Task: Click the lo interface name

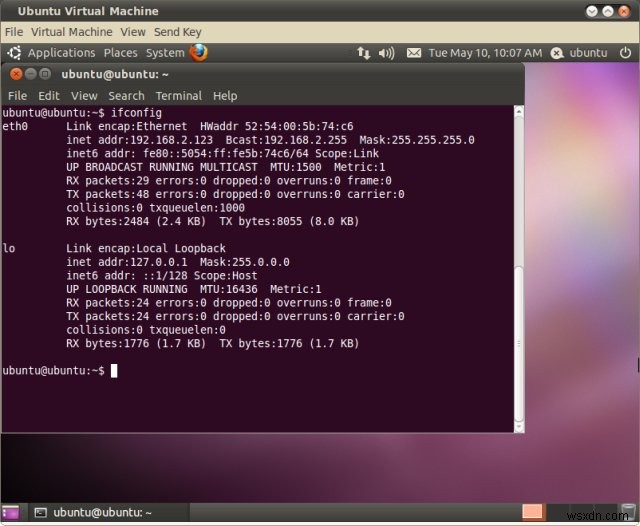Action: click(x=9, y=248)
